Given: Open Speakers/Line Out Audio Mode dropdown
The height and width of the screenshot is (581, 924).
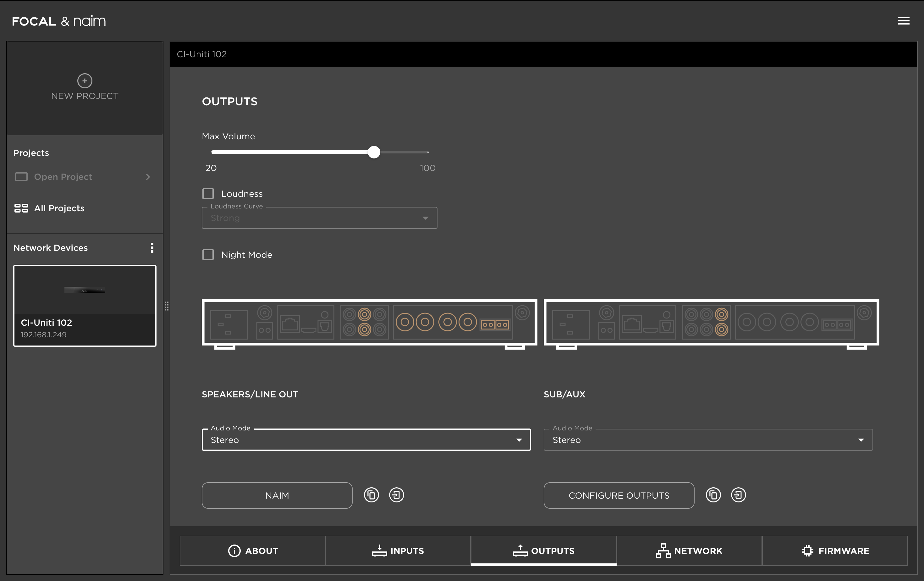Looking at the screenshot, I should click(x=366, y=440).
